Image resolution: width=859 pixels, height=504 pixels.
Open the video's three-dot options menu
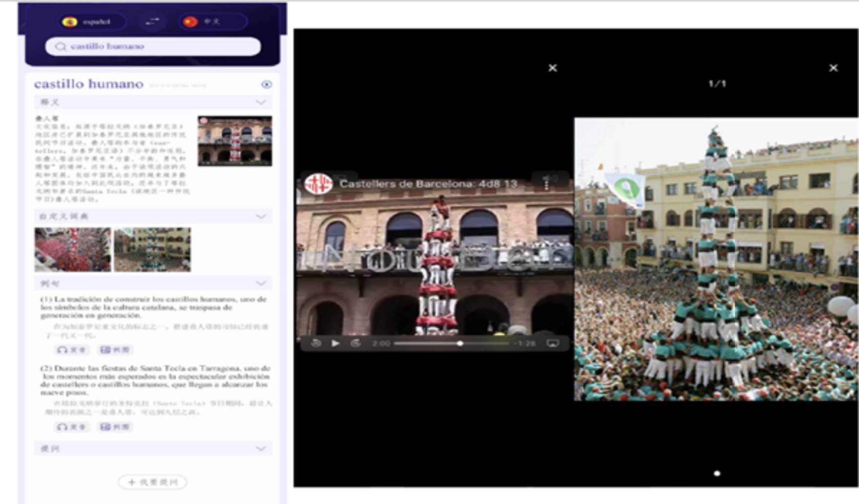pos(546,184)
